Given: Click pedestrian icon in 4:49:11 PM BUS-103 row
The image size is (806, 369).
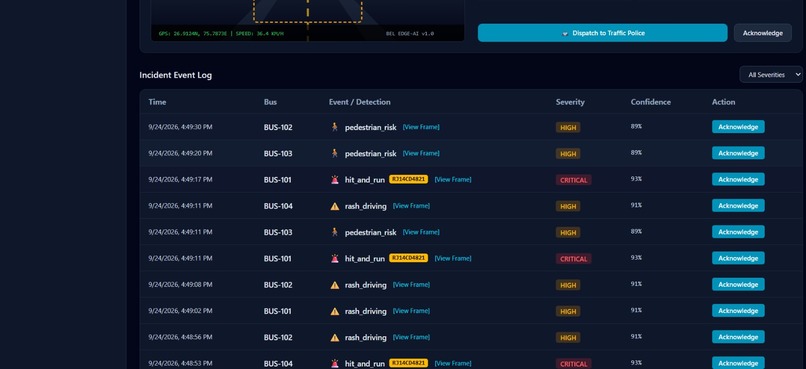Looking at the screenshot, I should pos(335,232).
